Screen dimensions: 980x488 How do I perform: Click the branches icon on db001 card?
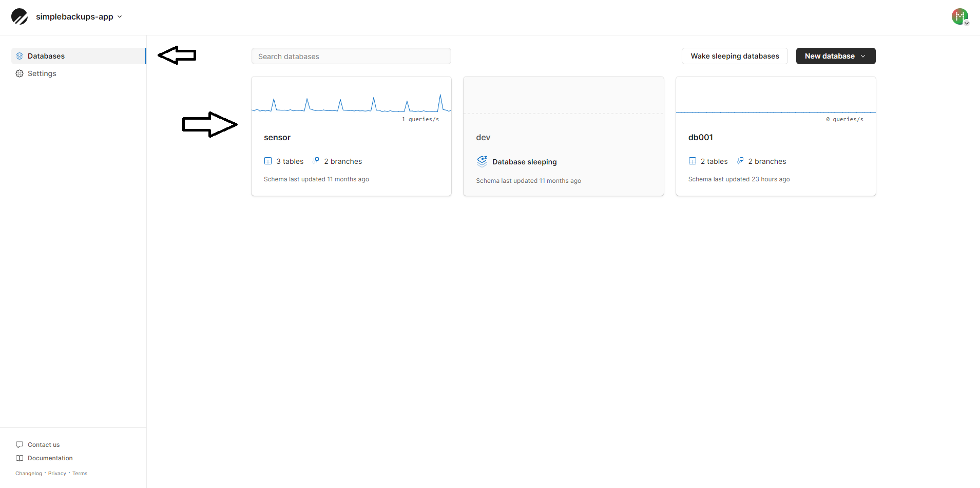740,161
